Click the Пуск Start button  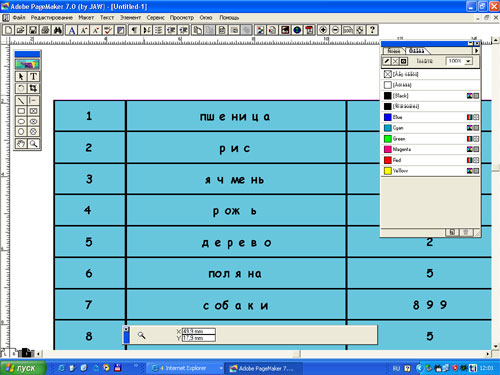[x=23, y=368]
